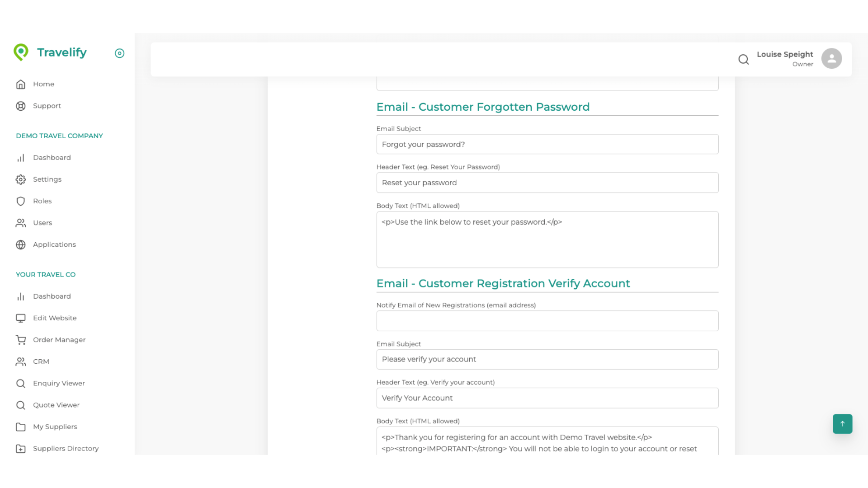Viewport: 868px width, 488px height.
Task: Open the Support lifebuoy icon
Action: coord(21,106)
